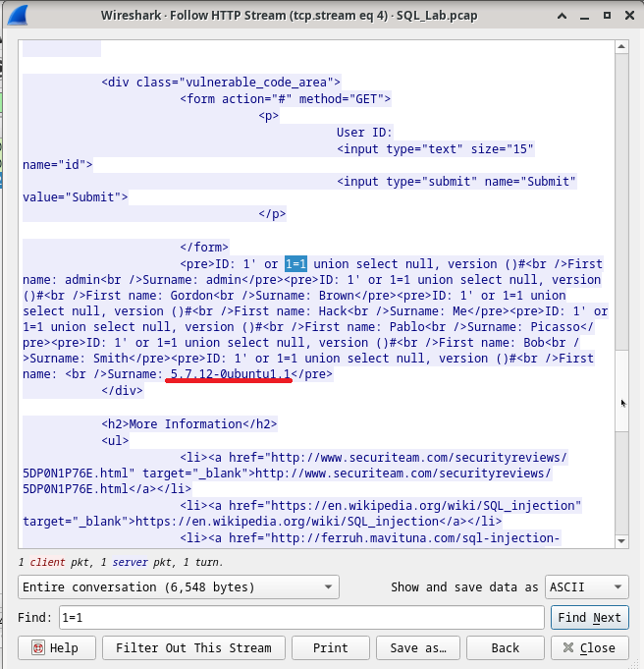Click the <ul> tag line
The width and height of the screenshot is (644, 669).
(115, 441)
